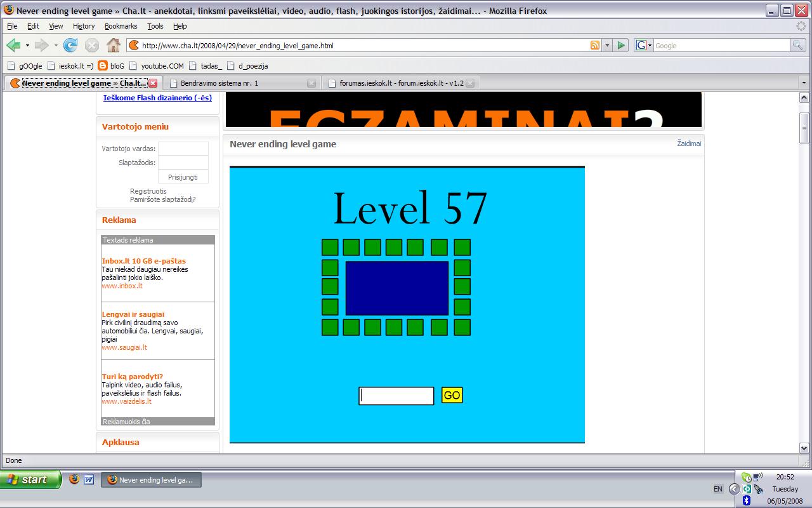
Task: Switch to forumas.ieskok.lt forum tab
Action: 400,83
